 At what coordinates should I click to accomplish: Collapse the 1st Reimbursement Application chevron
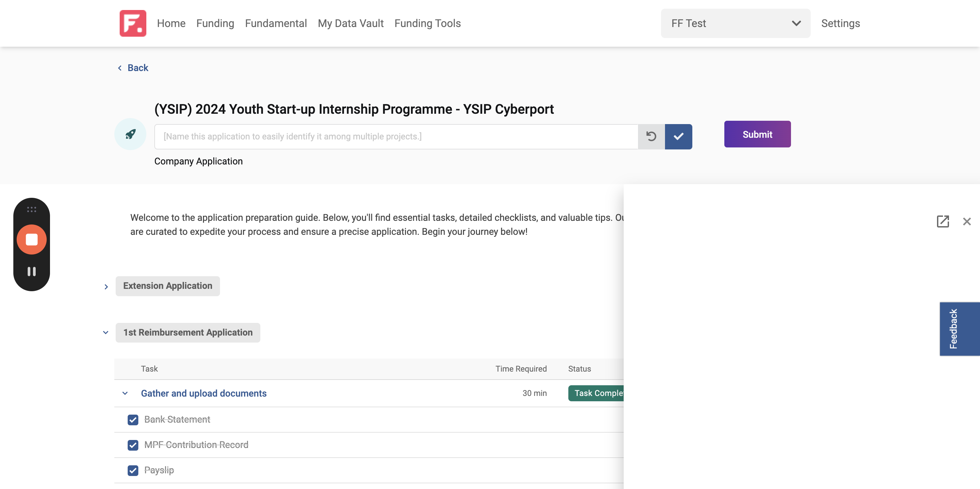(106, 333)
